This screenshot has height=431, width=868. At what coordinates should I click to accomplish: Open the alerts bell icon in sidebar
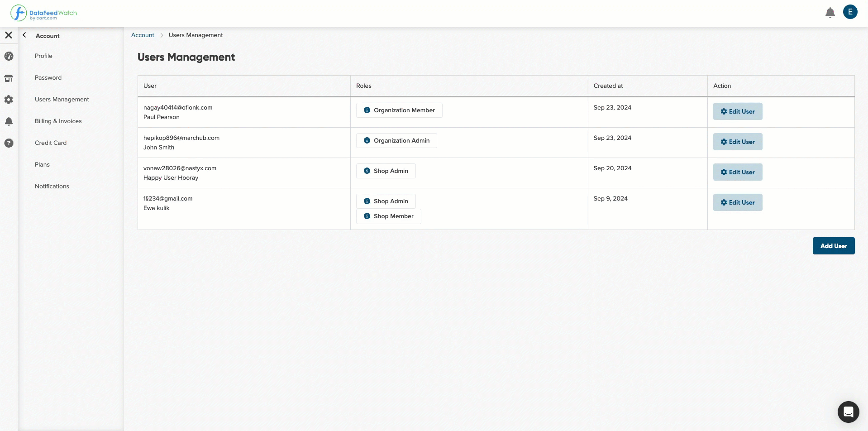tap(9, 121)
